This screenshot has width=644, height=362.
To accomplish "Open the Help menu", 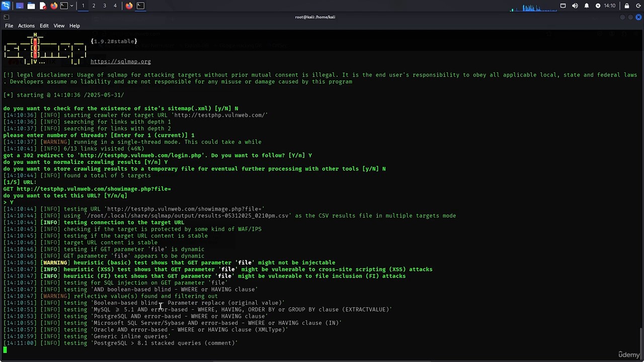I will pos(74,26).
